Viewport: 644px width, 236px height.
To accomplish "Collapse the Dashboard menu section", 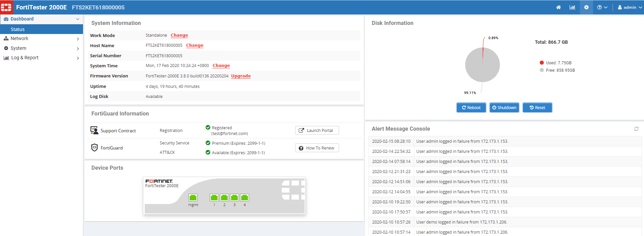I will (41, 19).
